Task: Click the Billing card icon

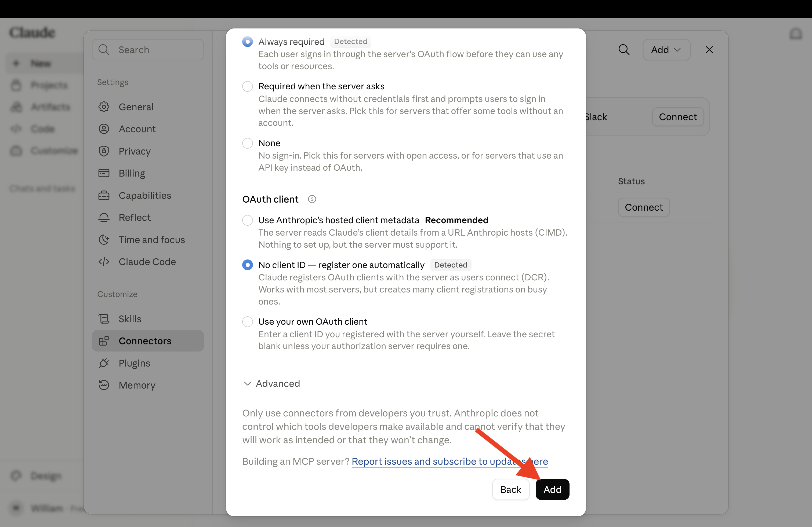Action: coord(104,173)
